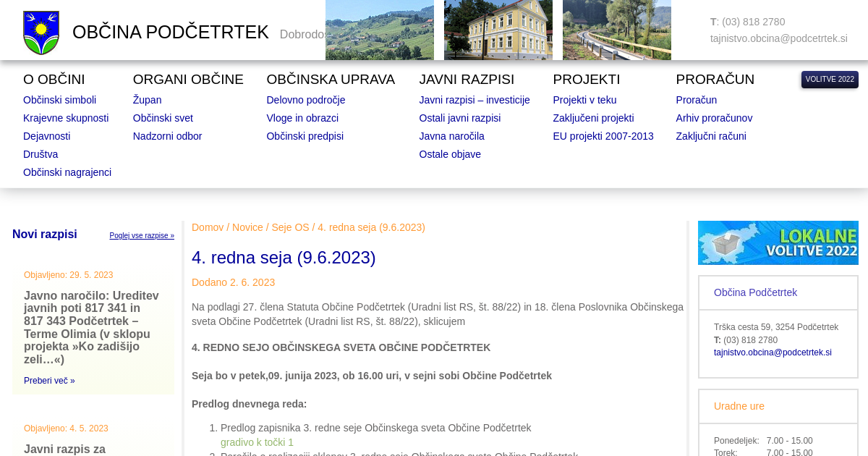Click the green hillside header photo
Viewport: 868px width, 456px height.
(379, 30)
